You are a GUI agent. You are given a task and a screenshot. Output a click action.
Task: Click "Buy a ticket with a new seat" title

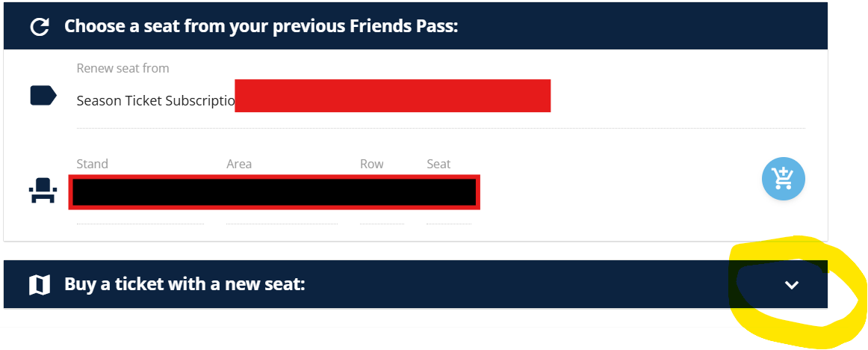tap(185, 284)
